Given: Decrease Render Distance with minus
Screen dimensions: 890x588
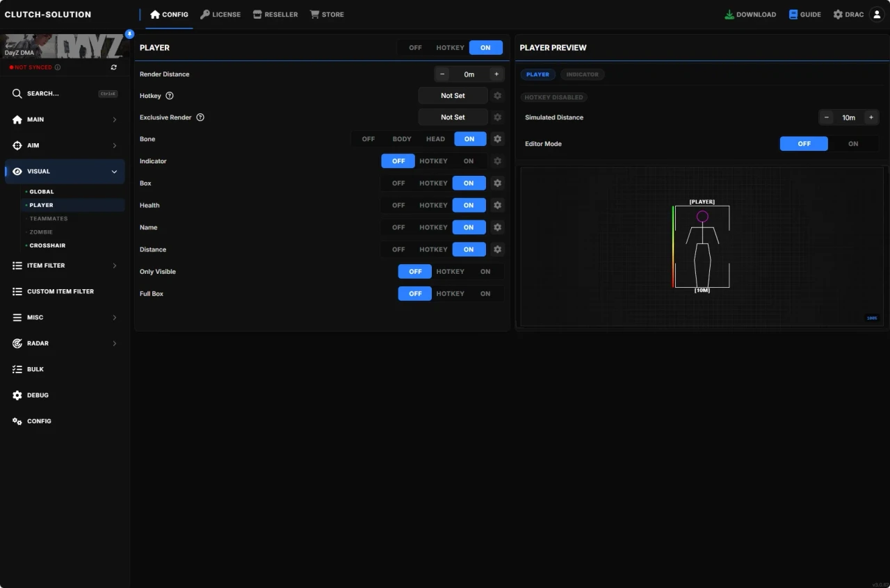Looking at the screenshot, I should [442, 74].
